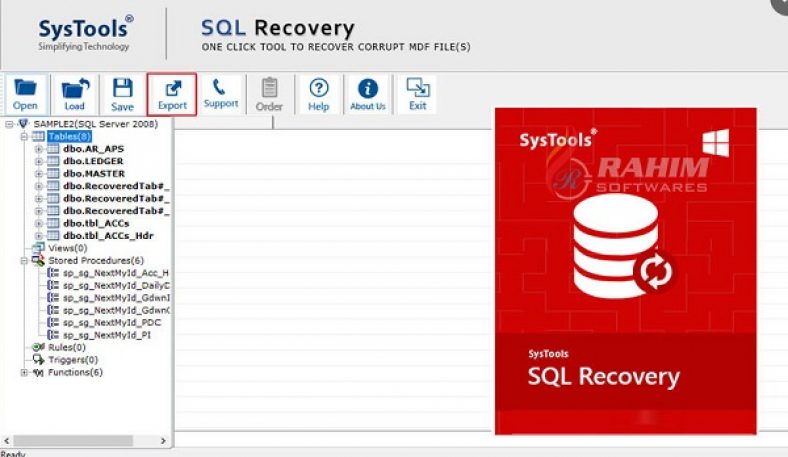Click the procedure icon beside sp_sg_NextMyId_PI
Image resolution: width=788 pixels, height=457 pixels.
(53, 335)
